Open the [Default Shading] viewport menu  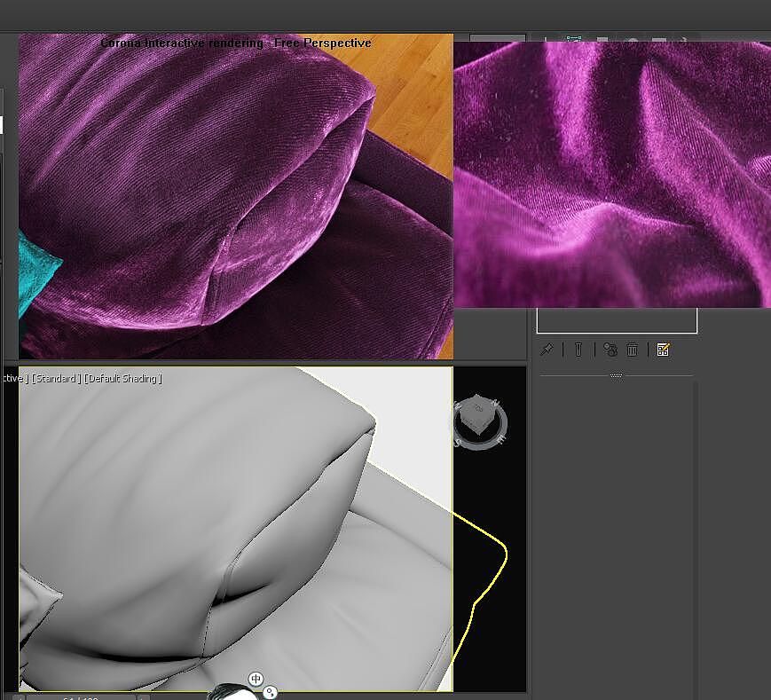(x=123, y=378)
